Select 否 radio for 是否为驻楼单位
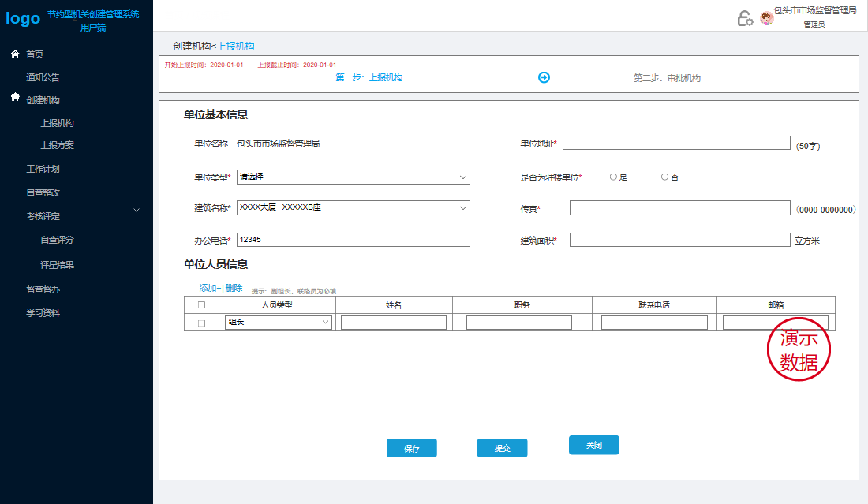The image size is (868, 504). tap(664, 177)
